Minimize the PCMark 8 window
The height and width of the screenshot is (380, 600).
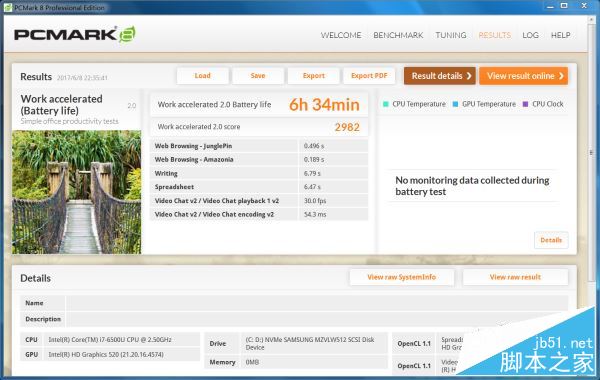coord(550,6)
